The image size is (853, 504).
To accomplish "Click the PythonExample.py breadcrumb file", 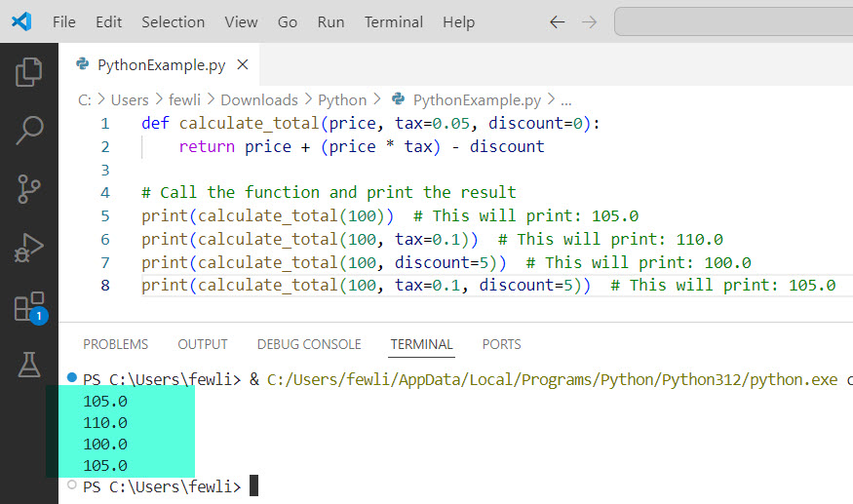I will [477, 100].
